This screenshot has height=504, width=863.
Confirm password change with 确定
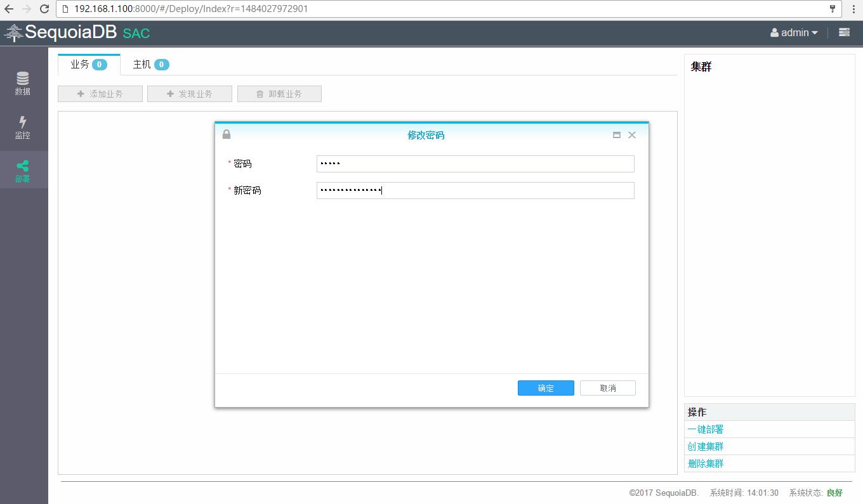tap(546, 388)
